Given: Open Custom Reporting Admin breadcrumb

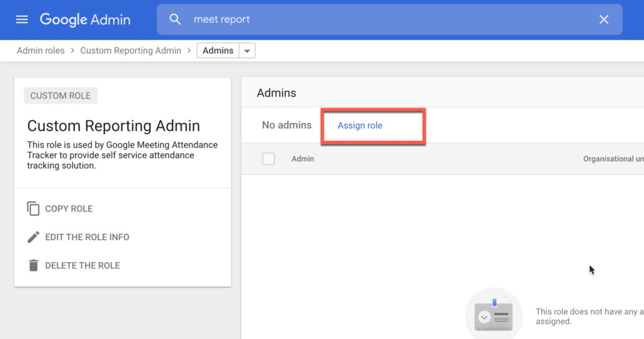Looking at the screenshot, I should [x=131, y=51].
